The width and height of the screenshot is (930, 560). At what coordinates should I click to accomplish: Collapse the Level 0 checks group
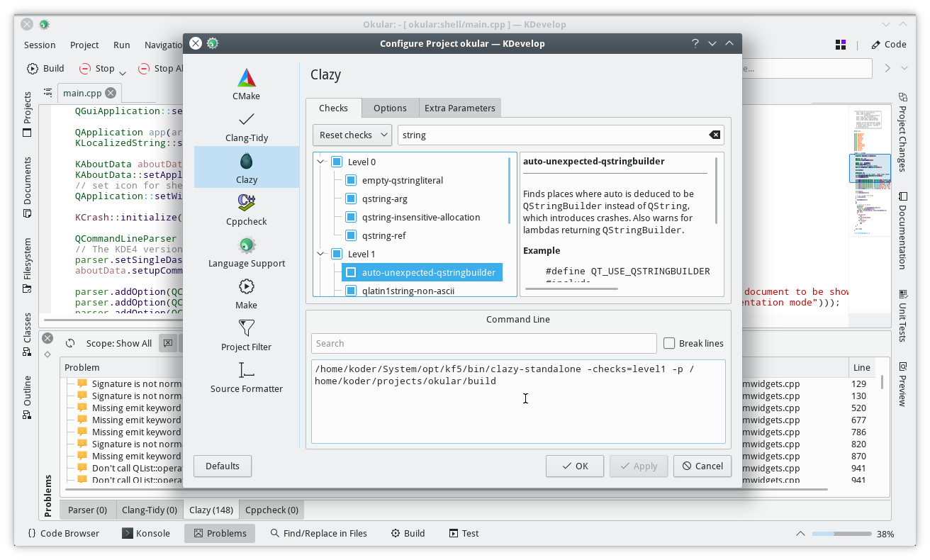(x=320, y=161)
